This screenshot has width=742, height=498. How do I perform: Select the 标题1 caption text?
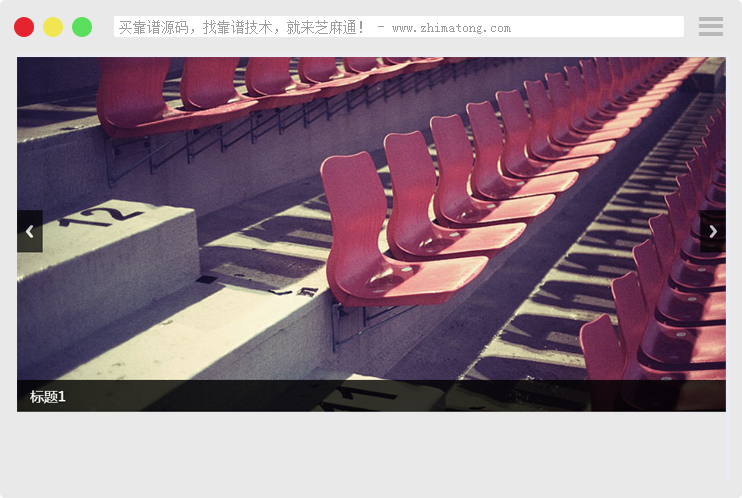coord(48,397)
